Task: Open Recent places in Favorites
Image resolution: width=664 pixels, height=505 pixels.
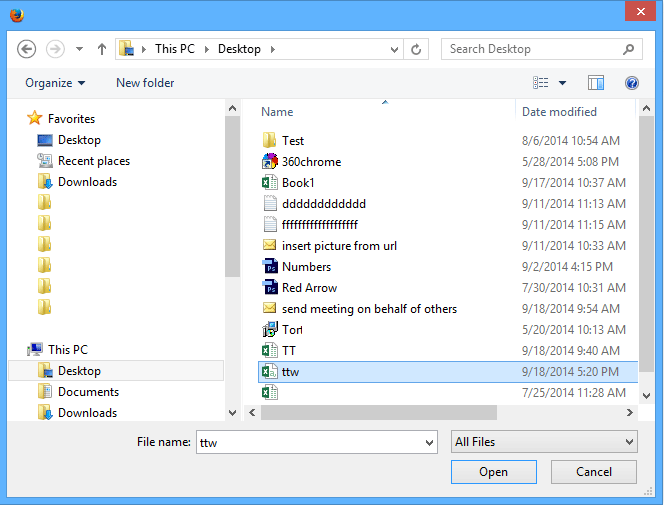Action: tap(94, 161)
